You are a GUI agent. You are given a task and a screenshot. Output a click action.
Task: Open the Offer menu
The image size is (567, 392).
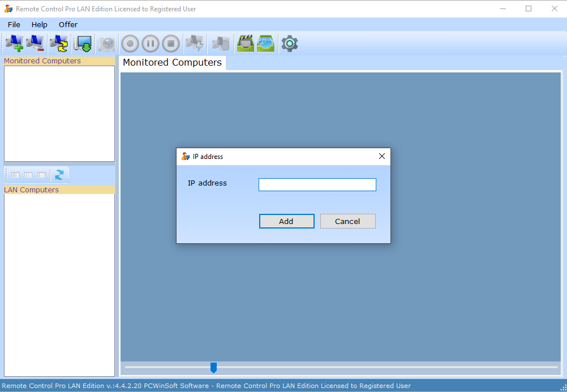(68, 24)
